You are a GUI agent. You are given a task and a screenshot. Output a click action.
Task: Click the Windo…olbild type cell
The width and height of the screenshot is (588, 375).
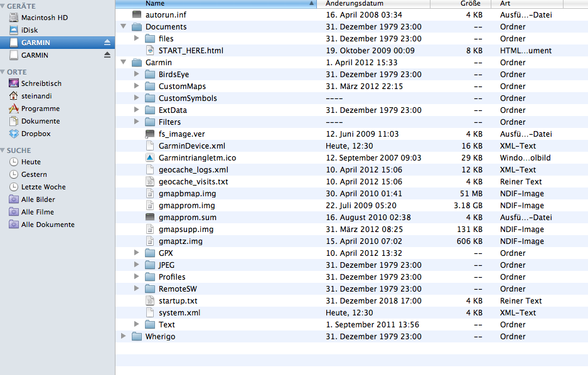pos(525,158)
